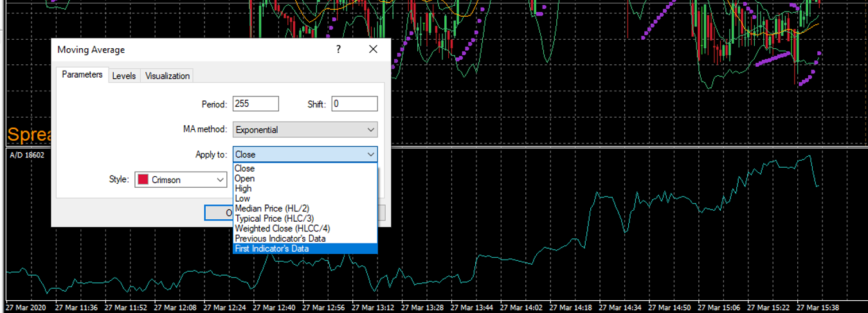Image resolution: width=868 pixels, height=313 pixels.
Task: Choose Weighted Close (HLCC/4)
Action: (305, 228)
